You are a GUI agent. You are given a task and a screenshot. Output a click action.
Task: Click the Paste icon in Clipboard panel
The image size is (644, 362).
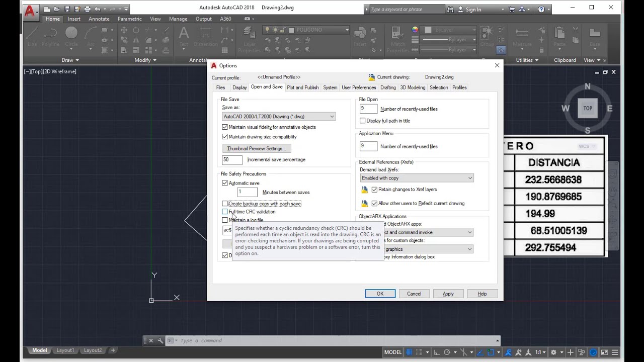559,36
